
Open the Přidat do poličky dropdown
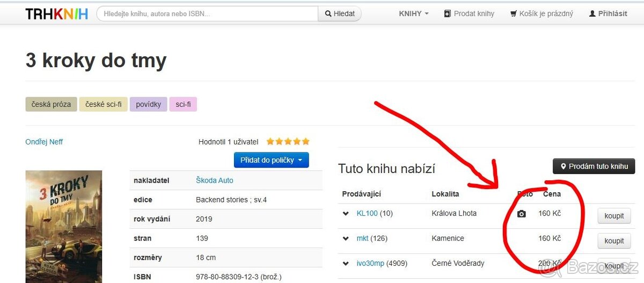click(x=271, y=160)
